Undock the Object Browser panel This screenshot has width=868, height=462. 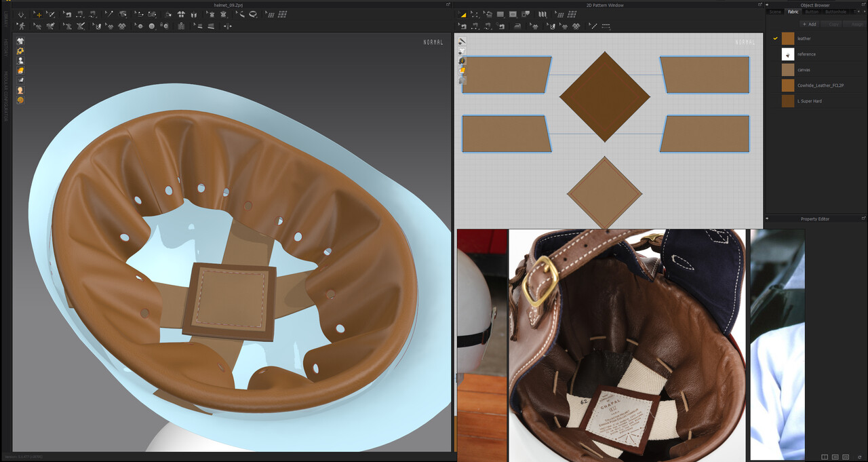(863, 5)
